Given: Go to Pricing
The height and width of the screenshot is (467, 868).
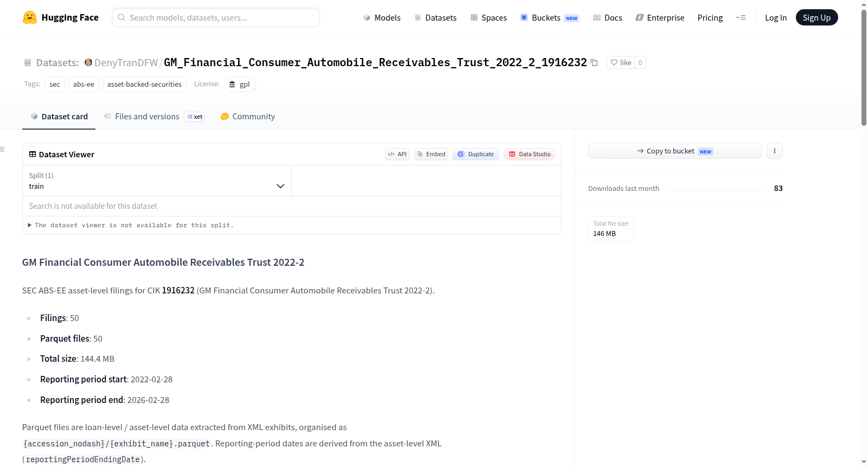Looking at the screenshot, I should click(710, 17).
